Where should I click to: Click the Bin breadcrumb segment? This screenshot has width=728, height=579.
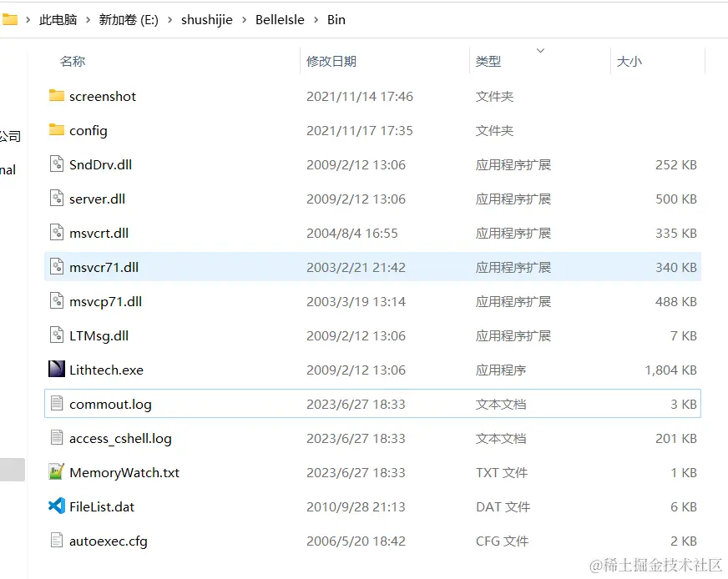(x=336, y=20)
